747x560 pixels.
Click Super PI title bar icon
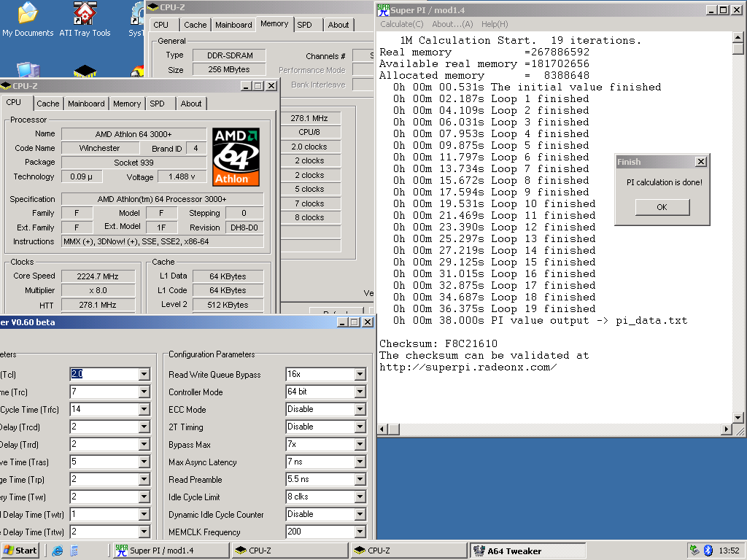pos(383,10)
